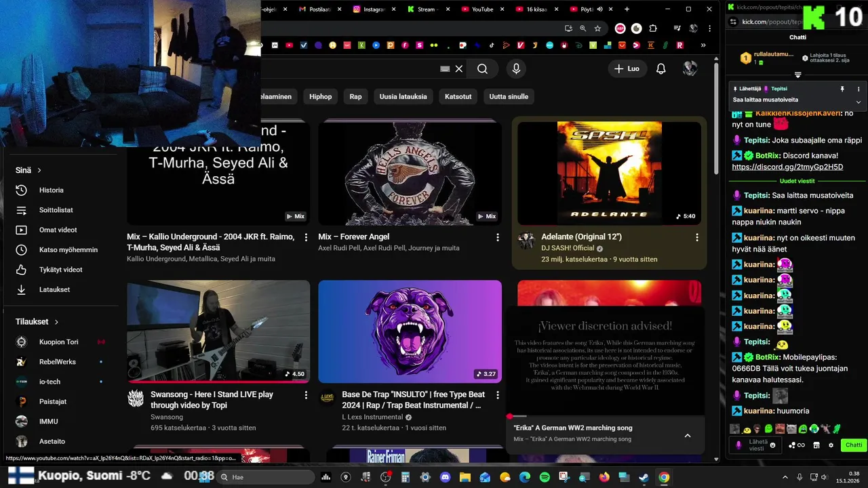868x488 pixels.
Task: Open Firefox from the Windows taskbar
Action: (604, 477)
